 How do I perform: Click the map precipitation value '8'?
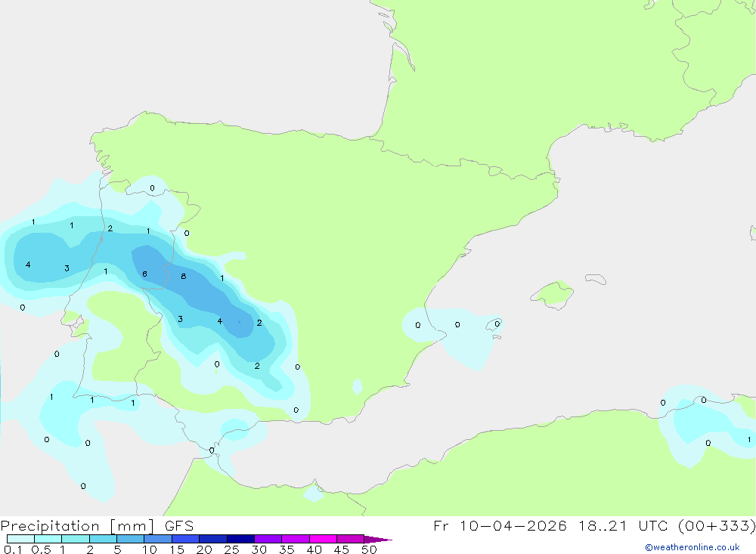pos(183,277)
